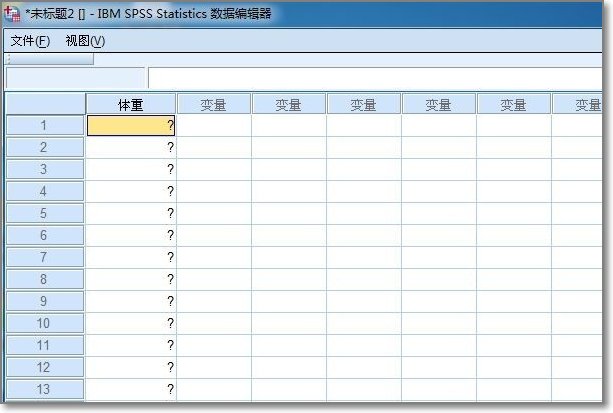
Task: Select the second 变量 column header
Action: tap(289, 105)
